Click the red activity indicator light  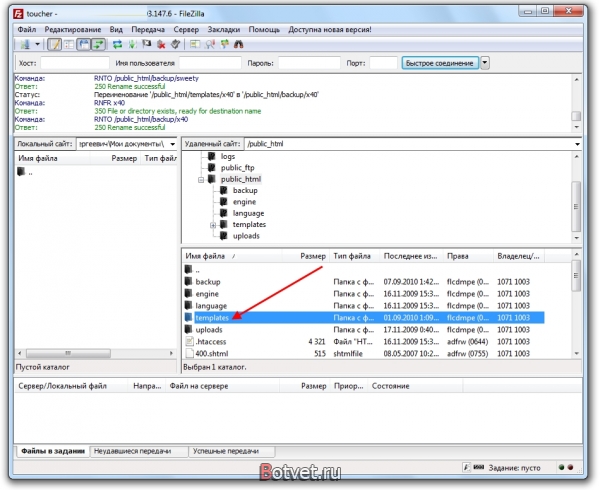[570, 467]
